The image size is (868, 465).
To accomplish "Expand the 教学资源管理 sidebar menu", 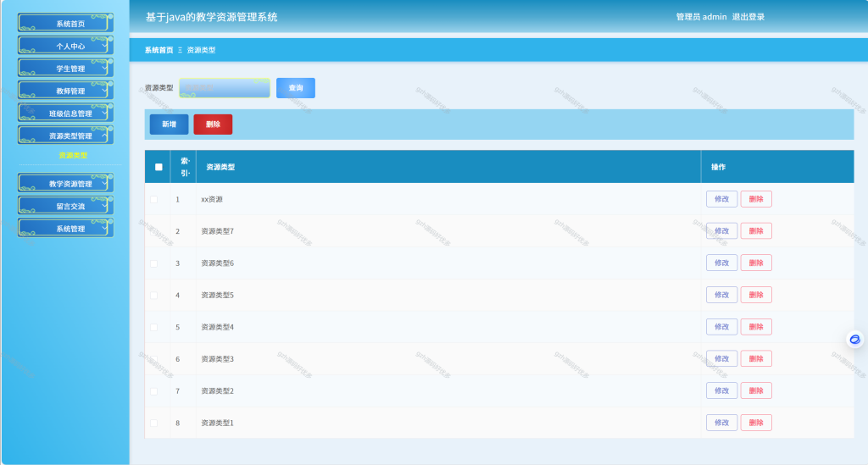I will 65,184.
